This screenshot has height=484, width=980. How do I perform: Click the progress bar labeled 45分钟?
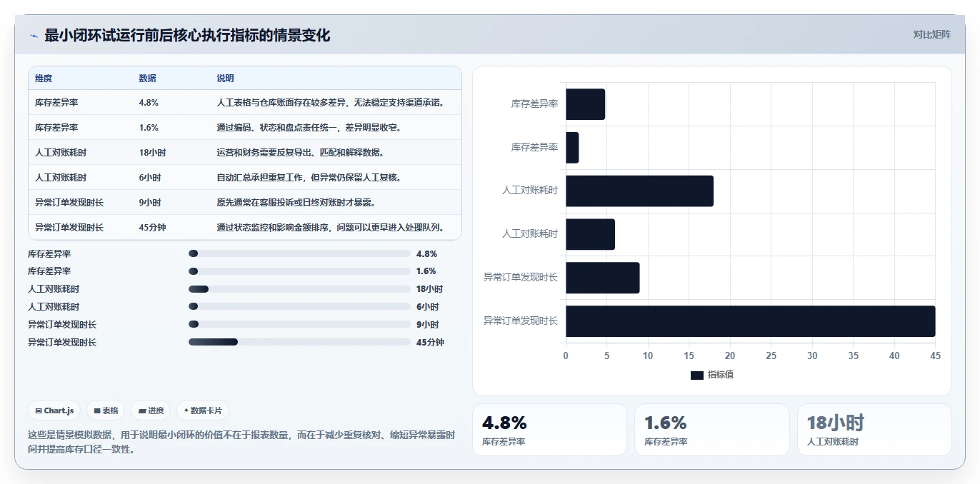(299, 342)
